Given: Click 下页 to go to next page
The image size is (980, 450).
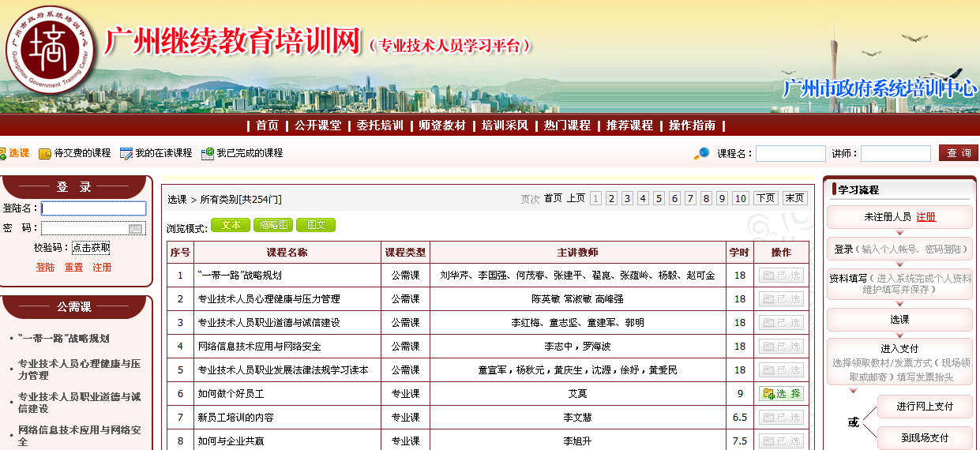Looking at the screenshot, I should [765, 198].
